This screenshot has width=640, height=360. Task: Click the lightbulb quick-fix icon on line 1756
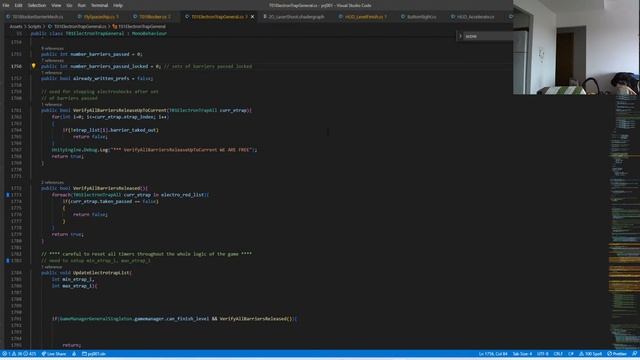[x=33, y=66]
